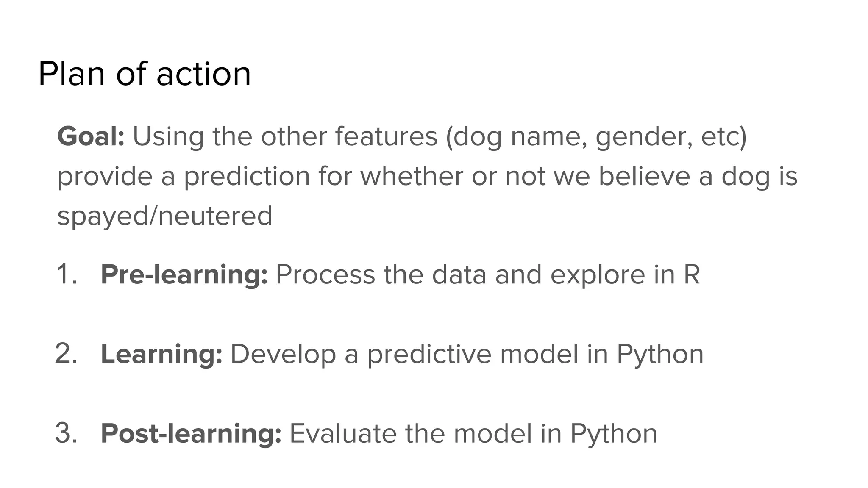Viewport: 868px width, 488px height.
Task: Click the letter 'R' ending item one
Action: point(692,274)
